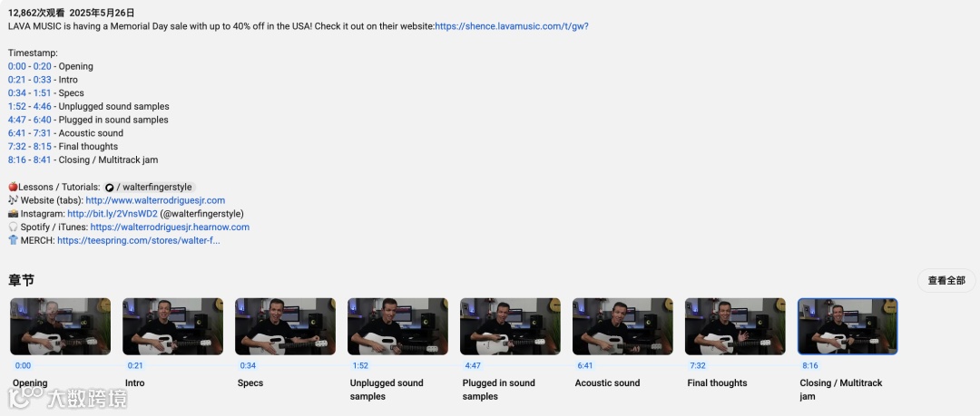The height and width of the screenshot is (416, 980).
Task: Click the 7:32 chapter time marker
Action: (x=698, y=366)
